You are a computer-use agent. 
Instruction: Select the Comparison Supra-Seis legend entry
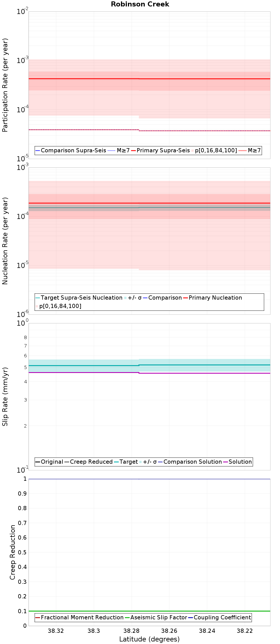(71, 150)
